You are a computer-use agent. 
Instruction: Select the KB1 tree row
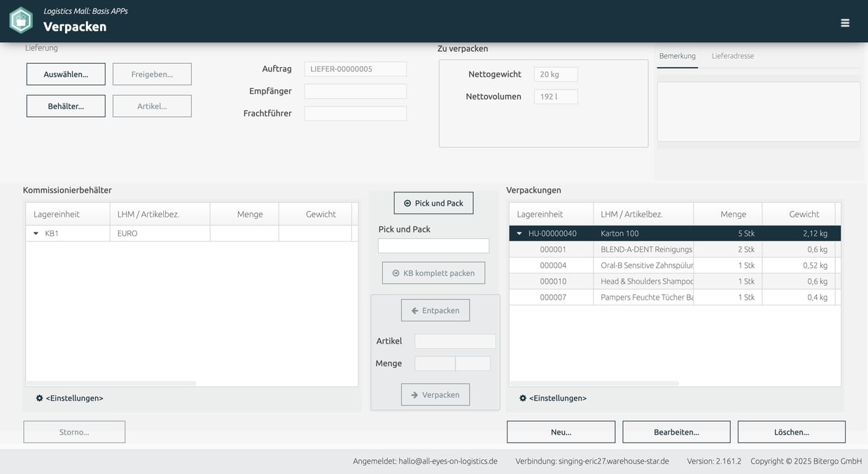(192, 233)
